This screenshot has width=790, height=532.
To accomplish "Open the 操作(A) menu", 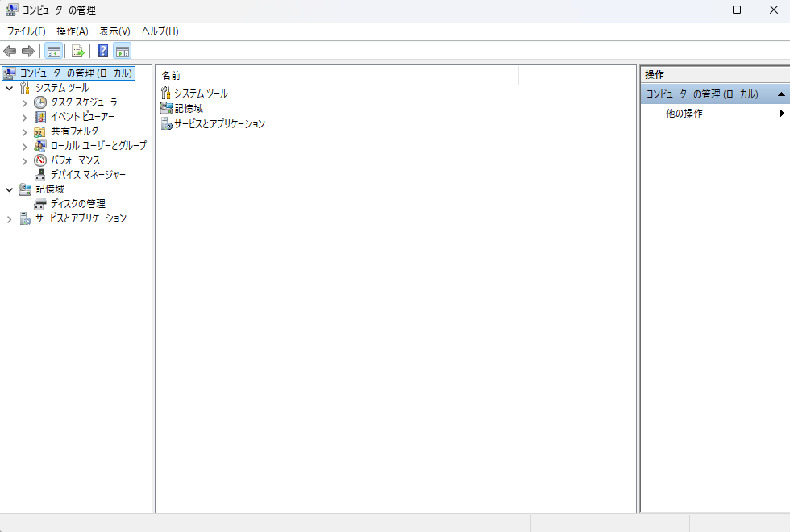I will pos(73,31).
